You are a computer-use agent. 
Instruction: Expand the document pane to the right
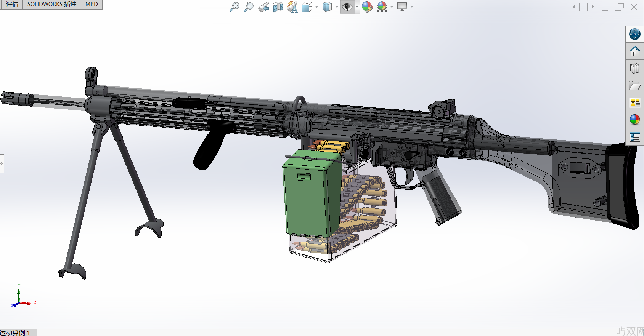tap(591, 7)
